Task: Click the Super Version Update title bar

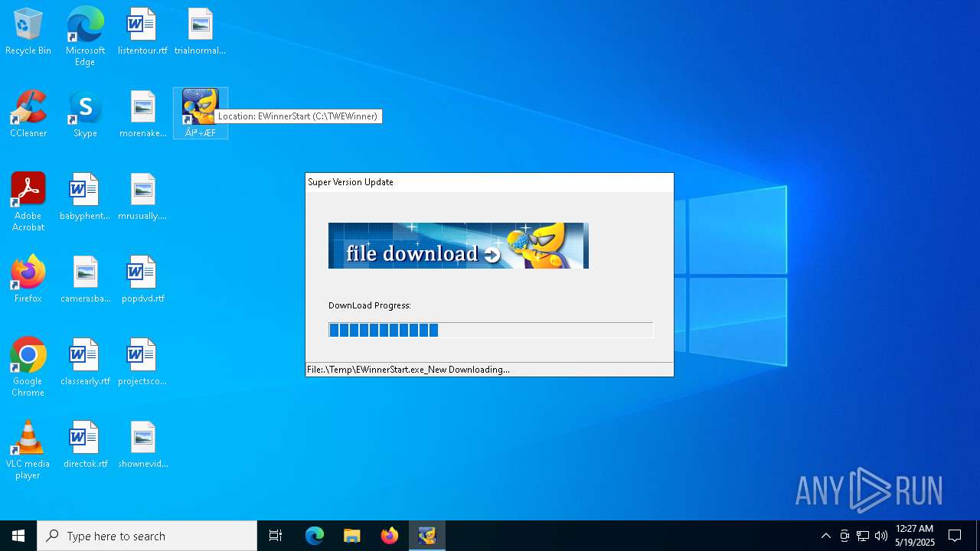Action: 489,182
